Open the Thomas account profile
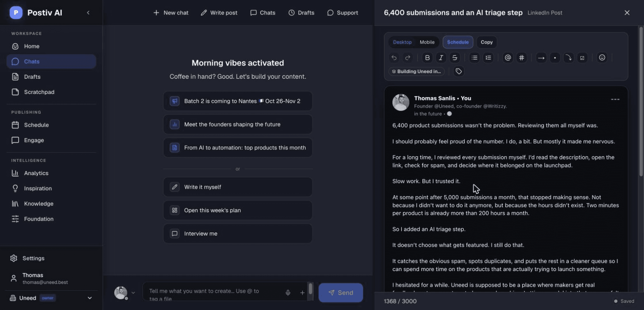Screen dimensions: 644x310 pyautogui.click(x=51, y=278)
